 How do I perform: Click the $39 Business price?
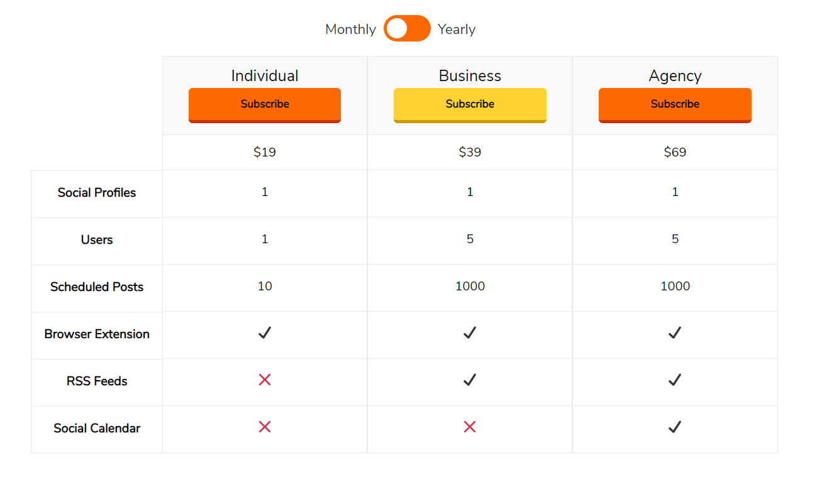(x=470, y=152)
